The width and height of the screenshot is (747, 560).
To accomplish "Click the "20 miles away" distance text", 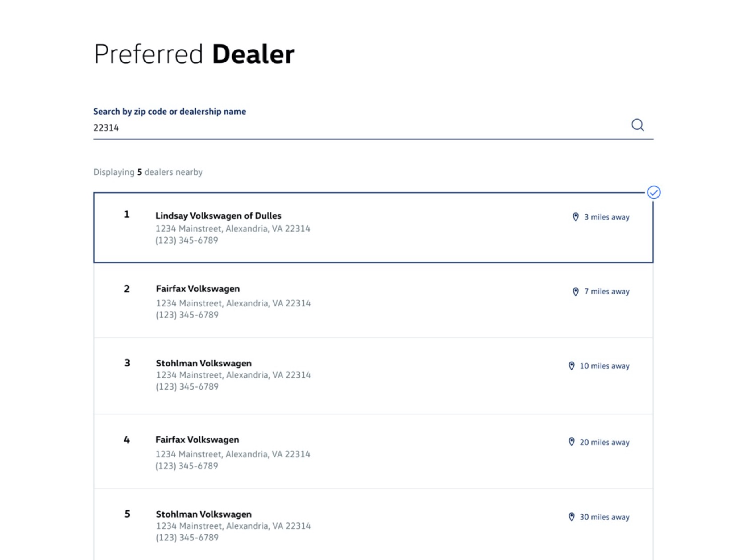I will tap(604, 442).
